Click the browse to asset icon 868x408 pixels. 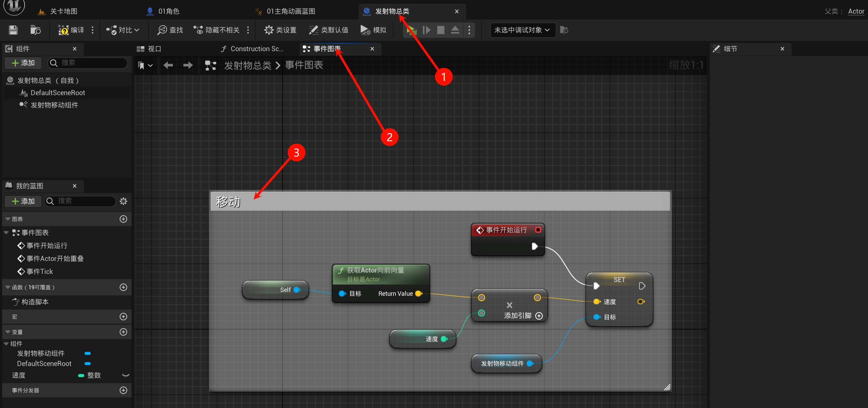coord(35,30)
